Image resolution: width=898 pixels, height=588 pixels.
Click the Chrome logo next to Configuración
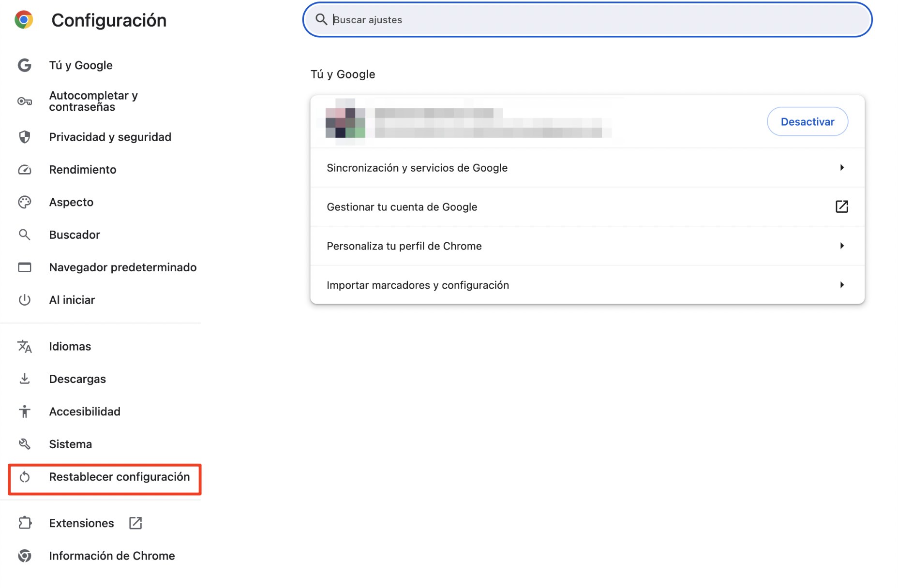(23, 20)
